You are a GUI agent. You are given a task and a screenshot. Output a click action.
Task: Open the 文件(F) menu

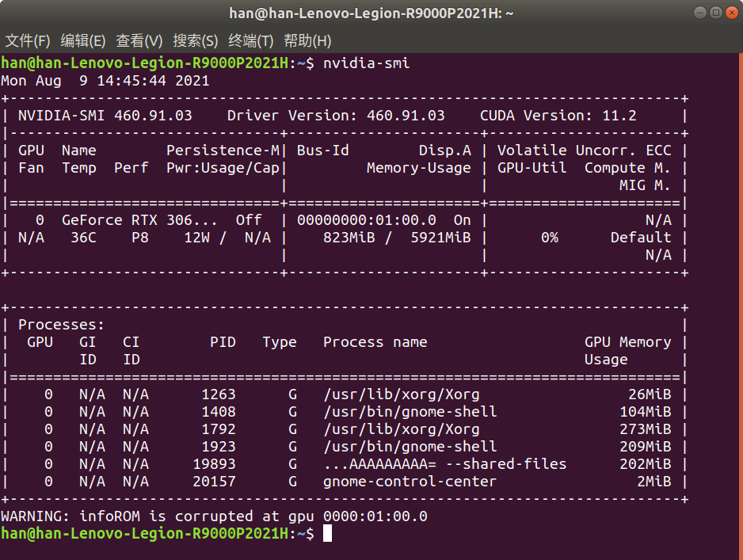click(x=28, y=41)
